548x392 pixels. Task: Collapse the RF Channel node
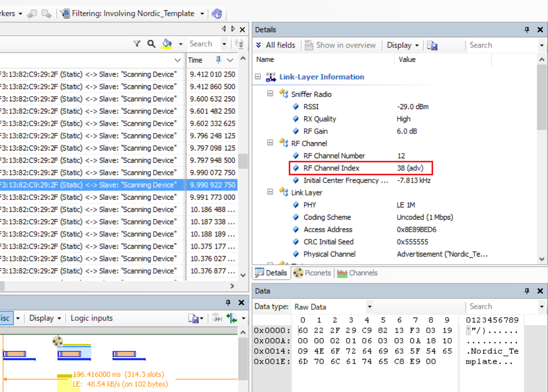270,143
